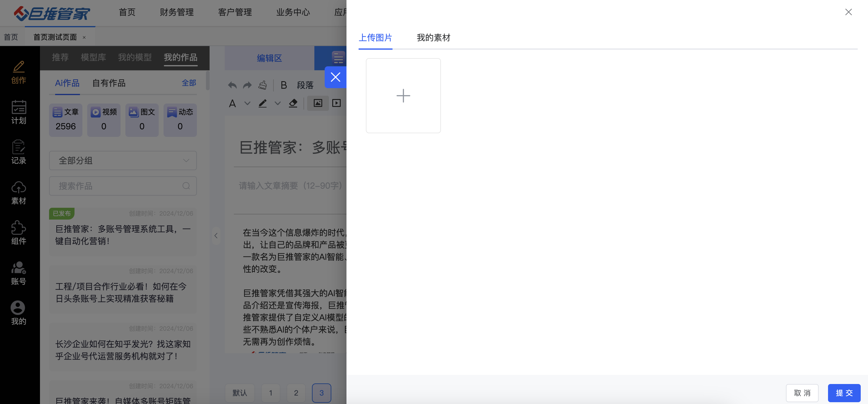Switch to 我的素材 tab
Viewport: 868px width, 404px height.
433,38
